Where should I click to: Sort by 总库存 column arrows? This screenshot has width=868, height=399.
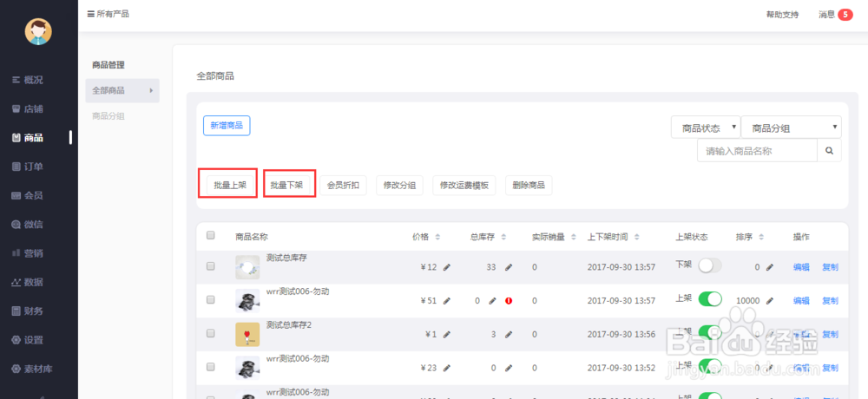(x=503, y=238)
